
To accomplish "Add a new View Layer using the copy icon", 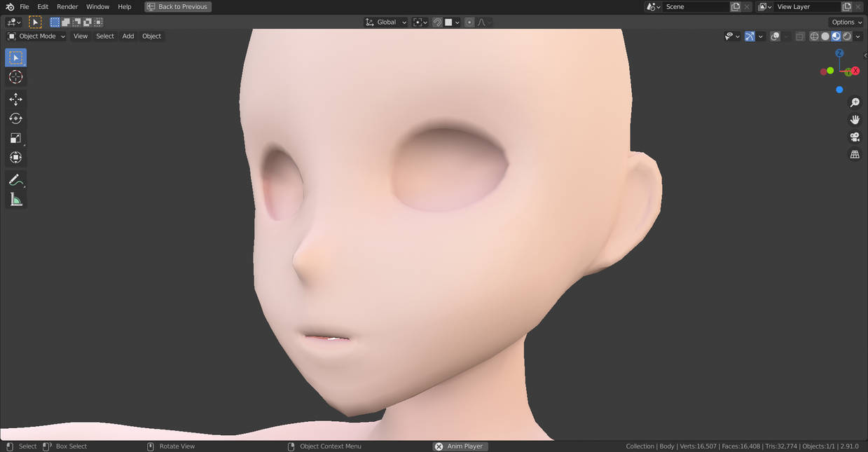I will (x=846, y=6).
